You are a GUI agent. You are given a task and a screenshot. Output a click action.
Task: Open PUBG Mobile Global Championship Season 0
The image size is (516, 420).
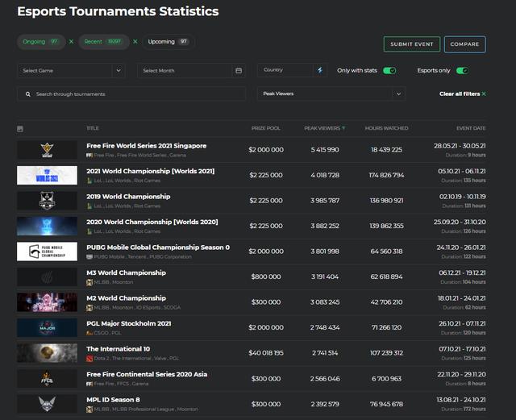158,247
